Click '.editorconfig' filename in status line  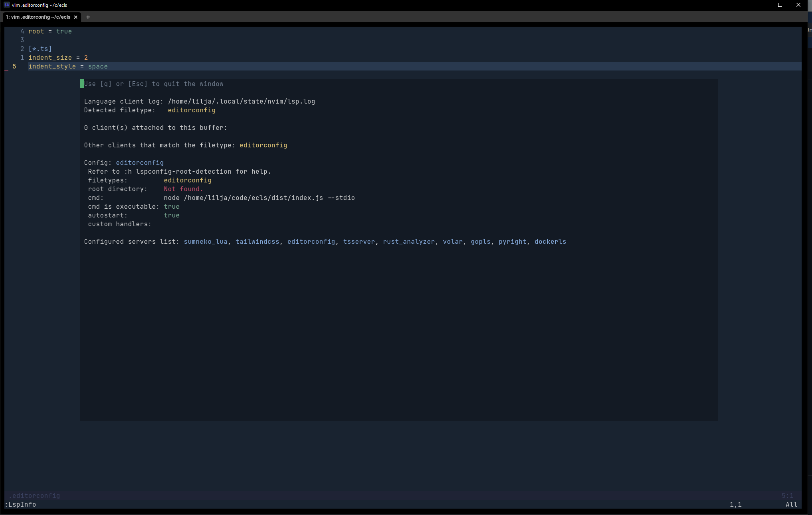point(34,496)
